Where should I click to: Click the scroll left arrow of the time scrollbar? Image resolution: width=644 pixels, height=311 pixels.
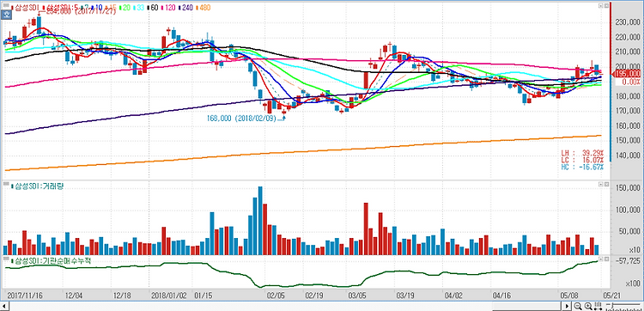click(4, 306)
